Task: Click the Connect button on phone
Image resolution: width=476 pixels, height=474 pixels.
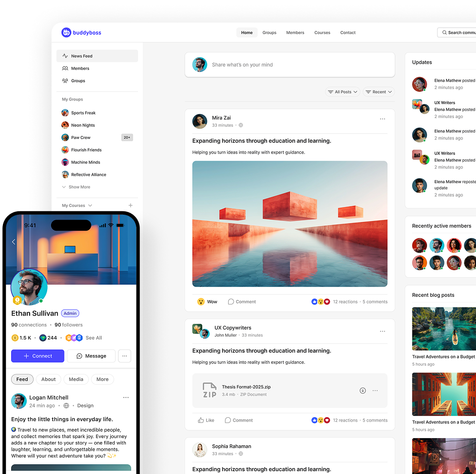Action: point(38,356)
